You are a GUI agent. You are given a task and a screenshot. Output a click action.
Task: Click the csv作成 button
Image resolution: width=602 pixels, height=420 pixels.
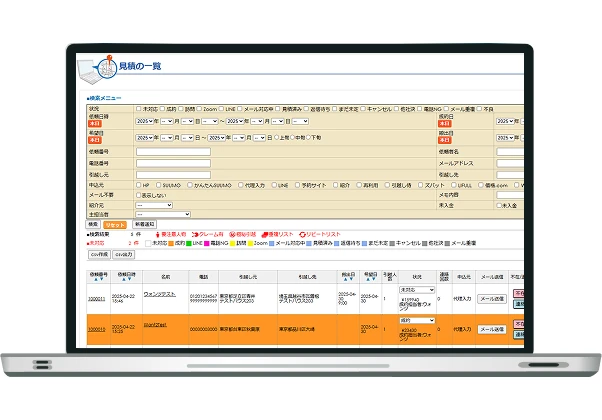(x=99, y=254)
